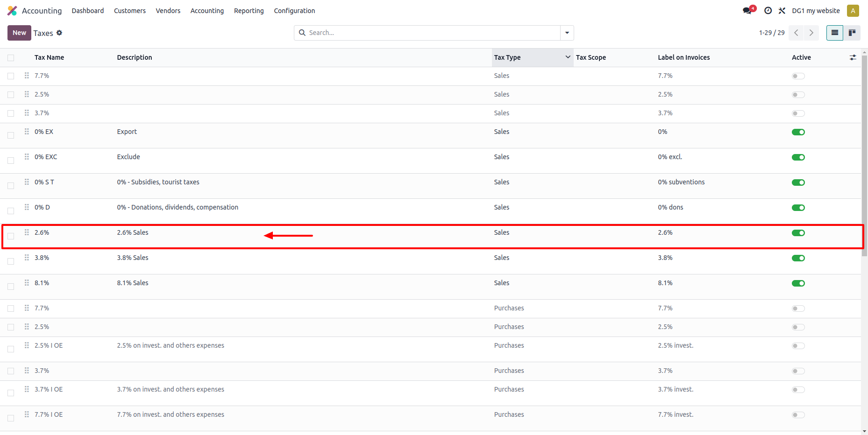
Task: Grab the drag handle of 0% D row
Action: click(x=27, y=207)
